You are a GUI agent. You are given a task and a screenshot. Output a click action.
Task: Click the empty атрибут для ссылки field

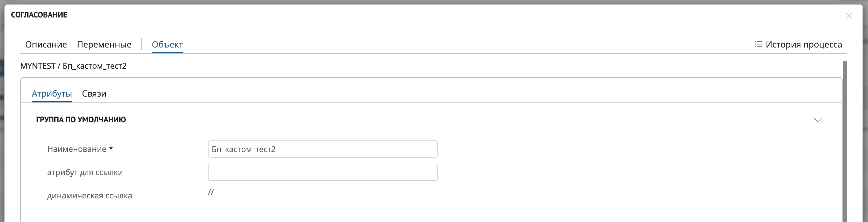[x=322, y=173]
